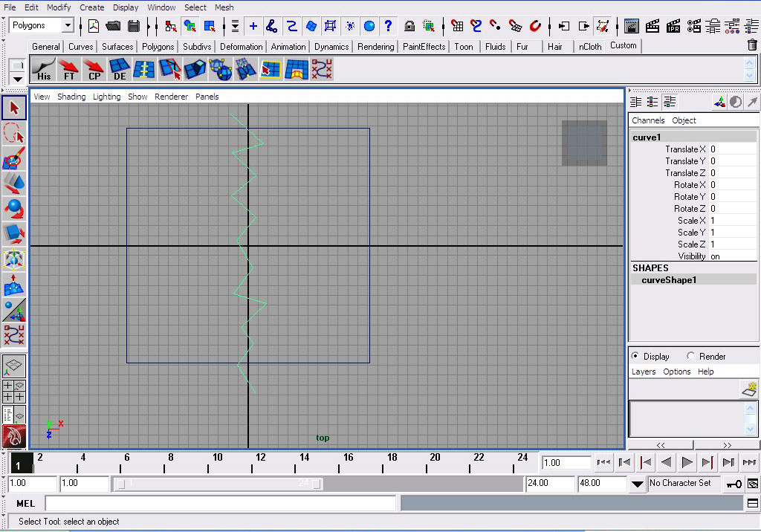This screenshot has height=532, width=761.
Task: Click the current time field showing 1.00
Action: (x=566, y=463)
